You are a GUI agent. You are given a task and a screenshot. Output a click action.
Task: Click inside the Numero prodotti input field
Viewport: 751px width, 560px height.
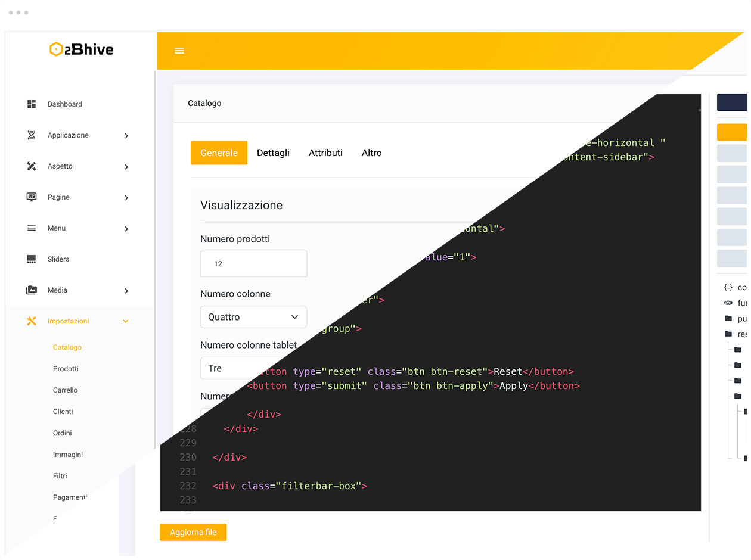coord(253,263)
